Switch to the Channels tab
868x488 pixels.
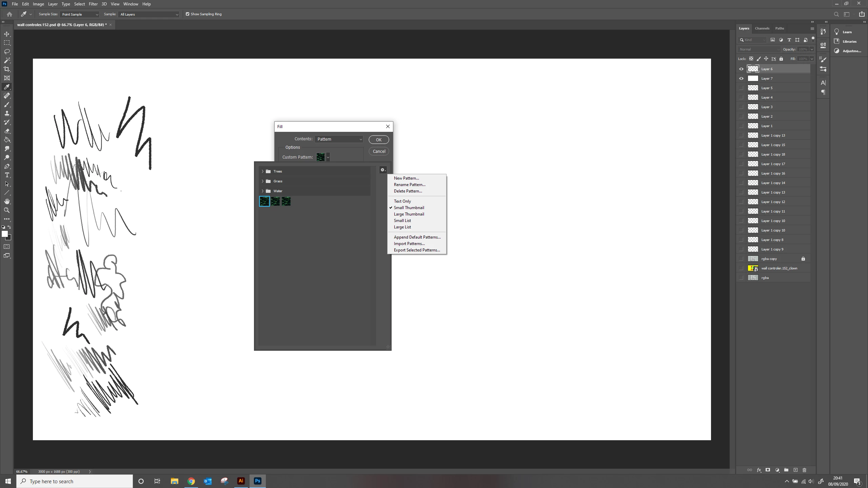[762, 28]
